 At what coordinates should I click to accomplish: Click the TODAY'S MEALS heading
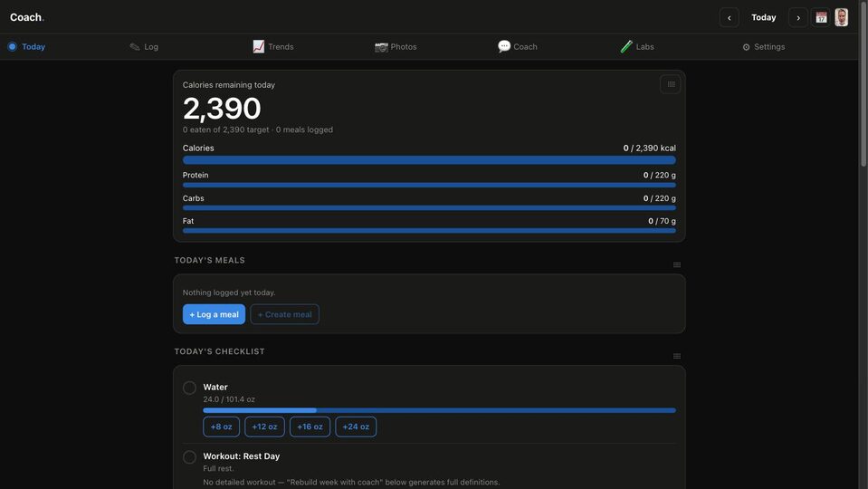[x=209, y=260]
